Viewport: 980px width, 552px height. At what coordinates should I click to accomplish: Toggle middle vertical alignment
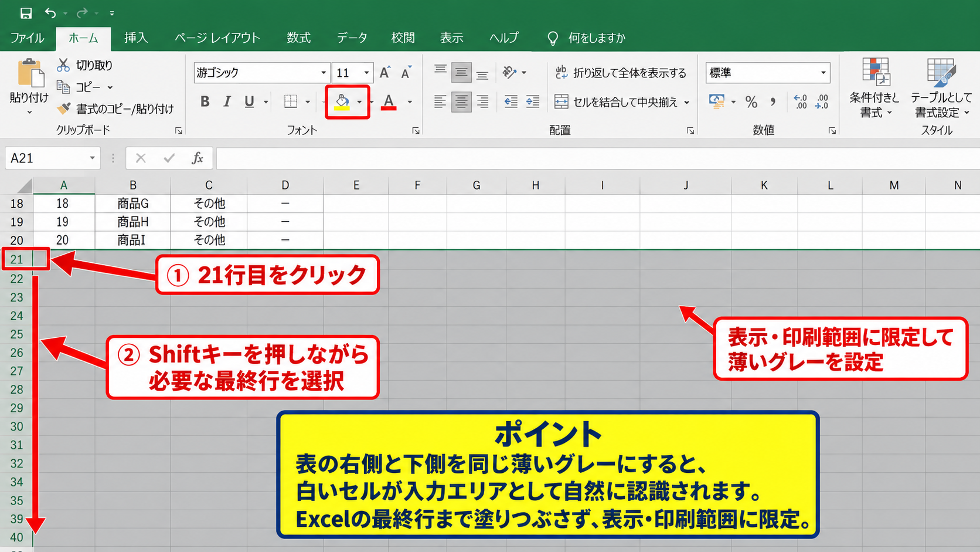(461, 72)
